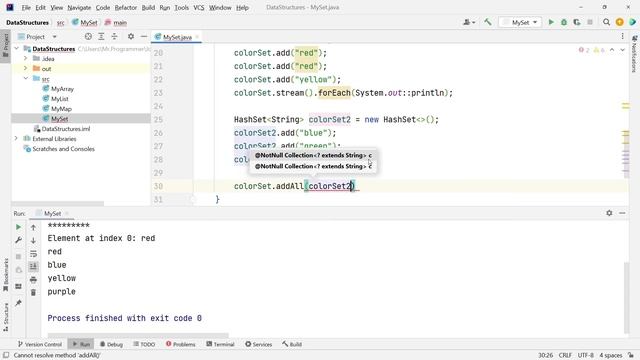Collapse the DataStructures project root
This screenshot has width=640, height=360.
point(17,49)
